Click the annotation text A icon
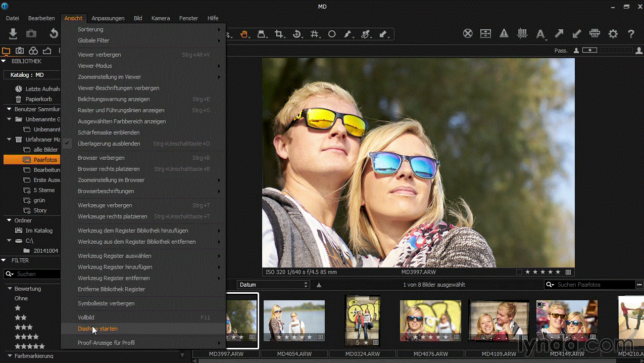The width and height of the screenshot is (644, 363). (540, 34)
